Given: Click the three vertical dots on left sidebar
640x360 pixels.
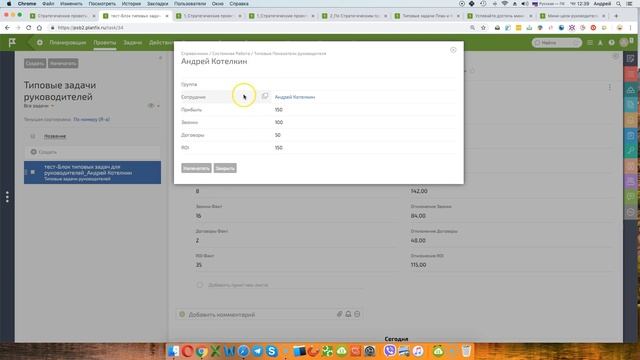Looking at the screenshot, I should [x=7, y=197].
